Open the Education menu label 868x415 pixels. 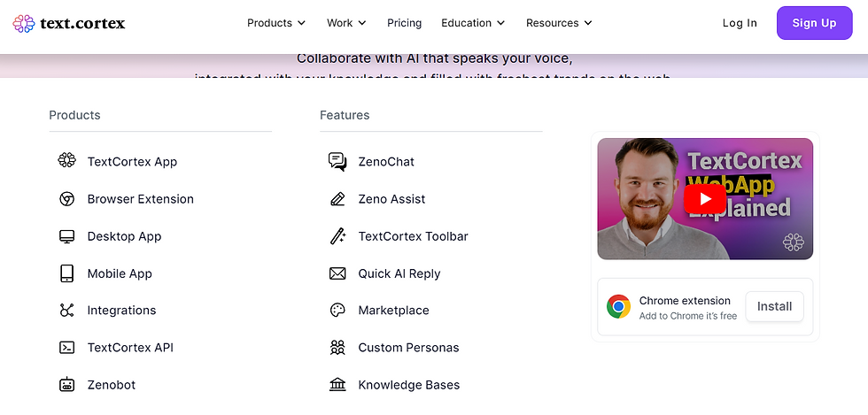[466, 23]
